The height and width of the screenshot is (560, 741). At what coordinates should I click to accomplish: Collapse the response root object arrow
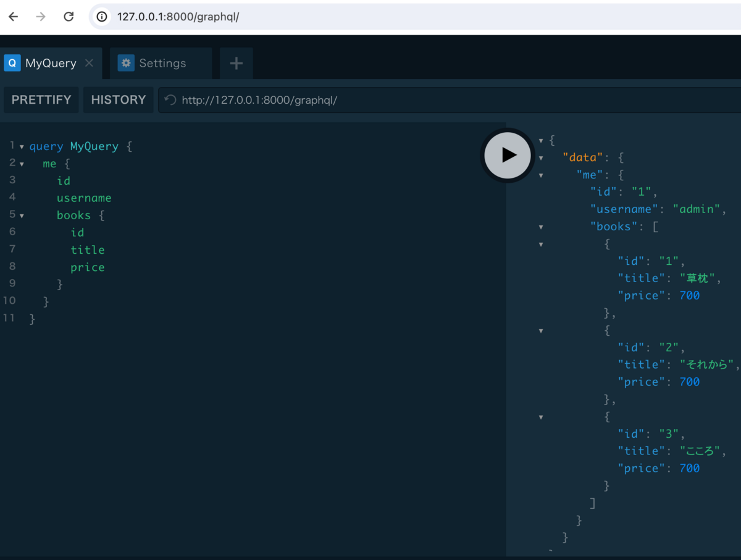542,141
